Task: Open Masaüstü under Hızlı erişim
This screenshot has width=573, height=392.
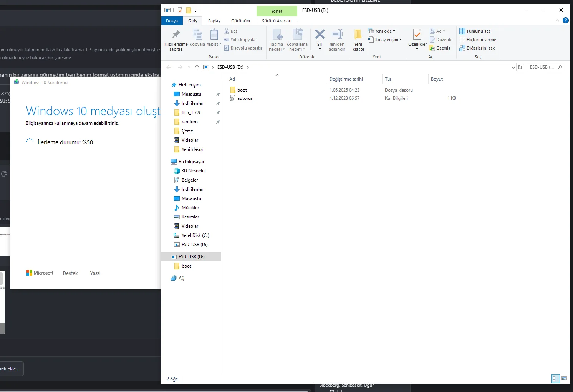Action: click(191, 94)
